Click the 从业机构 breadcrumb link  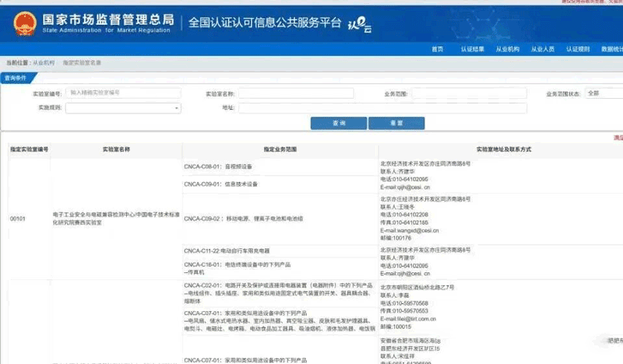point(44,63)
